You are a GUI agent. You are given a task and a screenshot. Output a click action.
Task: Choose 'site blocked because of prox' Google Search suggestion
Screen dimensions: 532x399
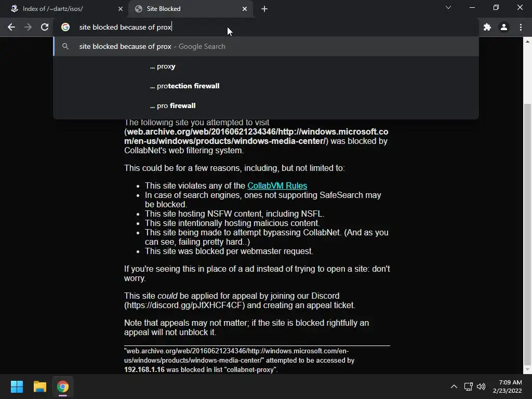click(x=266, y=46)
